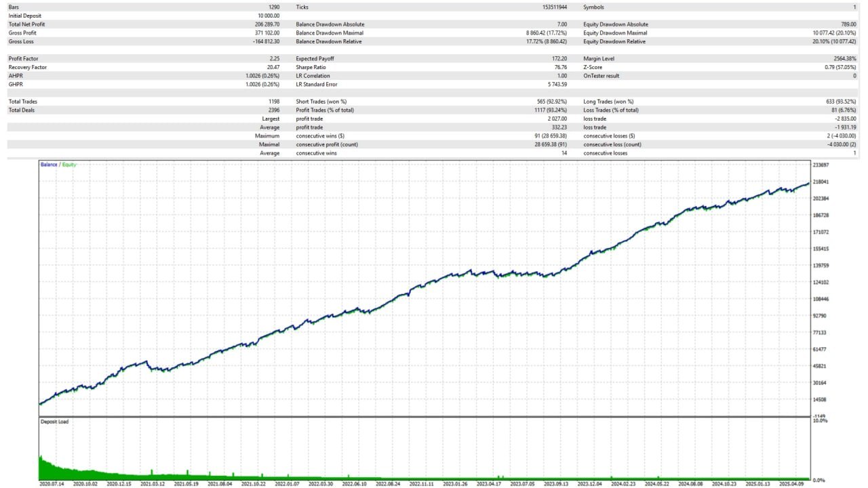Viewport: 868px width, 488px height.
Task: Select the value "20.10% (10 077.42)"
Action: pyautogui.click(x=835, y=42)
